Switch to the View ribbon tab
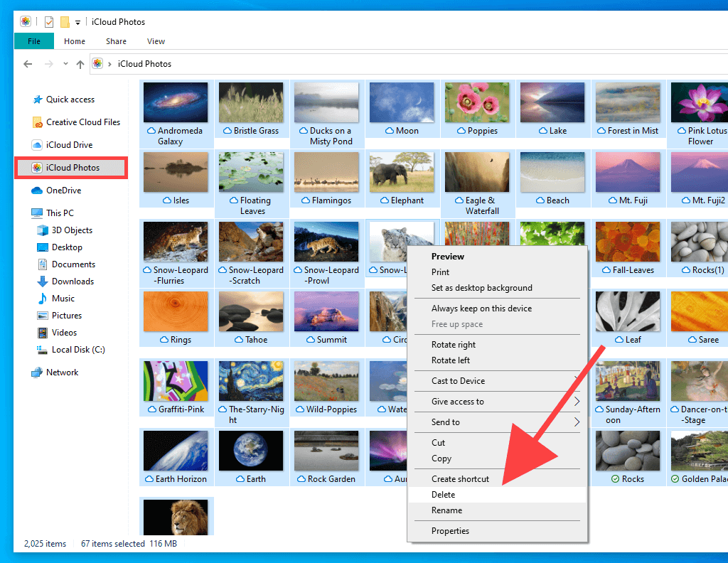Viewport: 728px width, 563px height. tap(156, 41)
